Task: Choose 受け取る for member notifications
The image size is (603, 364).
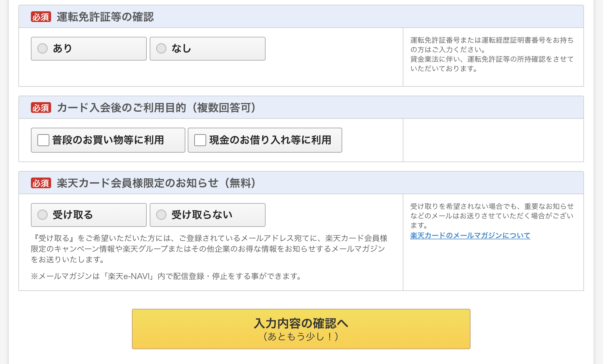Action: tap(42, 215)
